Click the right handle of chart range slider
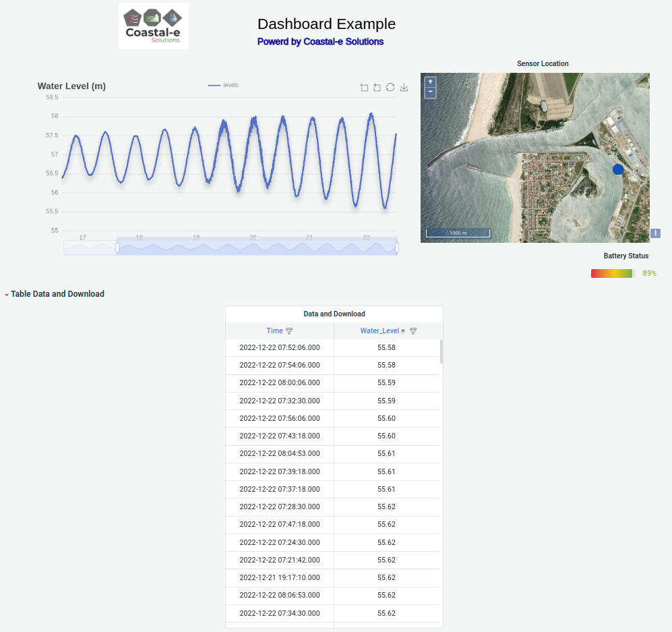This screenshot has width=672, height=632. 396,248
